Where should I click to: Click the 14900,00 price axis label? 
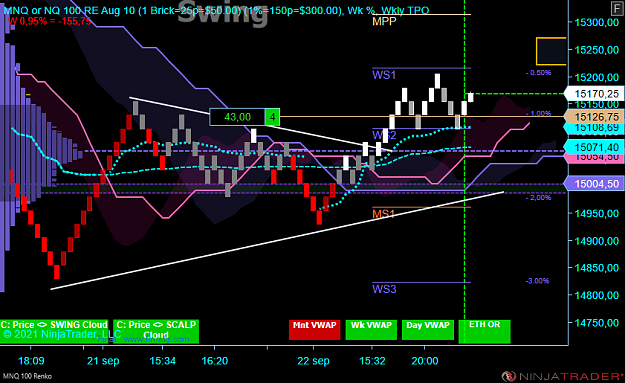597,241
